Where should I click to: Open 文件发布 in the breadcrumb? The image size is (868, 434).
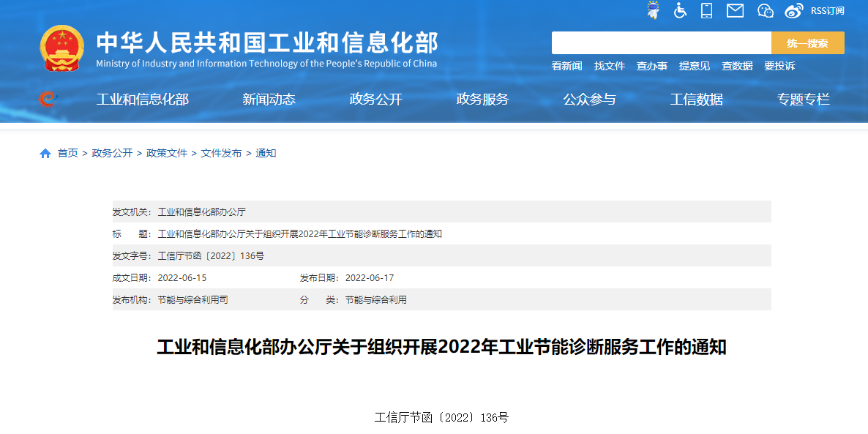[221, 153]
